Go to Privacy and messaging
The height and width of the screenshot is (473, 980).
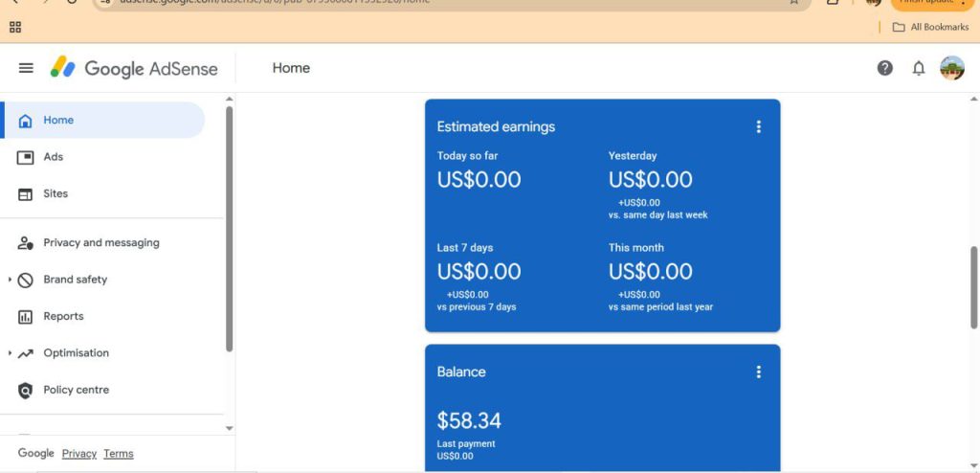(100, 243)
